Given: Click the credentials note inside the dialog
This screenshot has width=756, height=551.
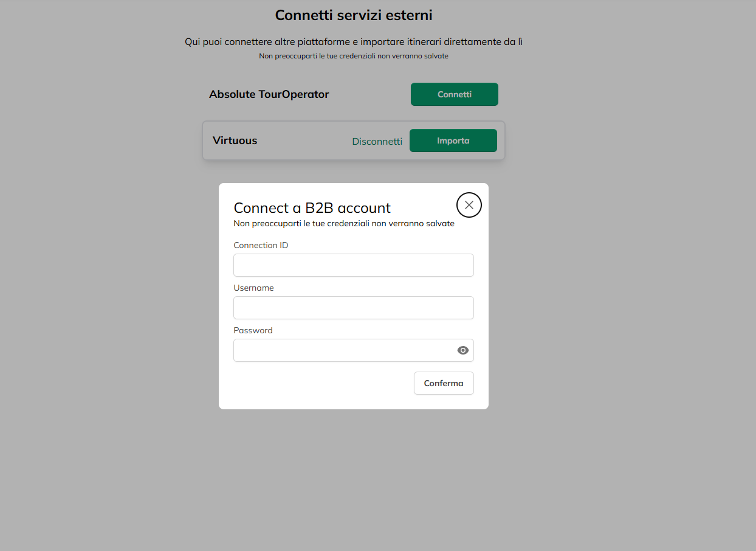Looking at the screenshot, I should (x=343, y=223).
